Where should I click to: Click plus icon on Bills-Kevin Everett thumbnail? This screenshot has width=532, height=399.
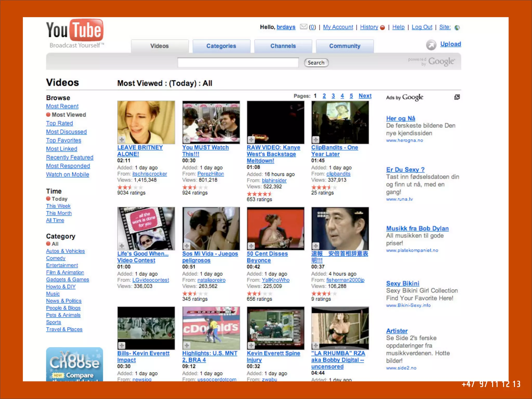122,345
